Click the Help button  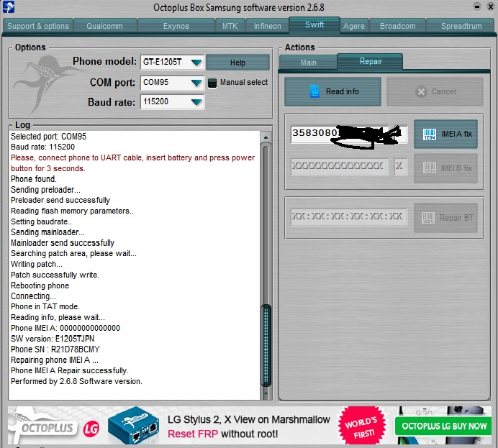click(x=237, y=63)
